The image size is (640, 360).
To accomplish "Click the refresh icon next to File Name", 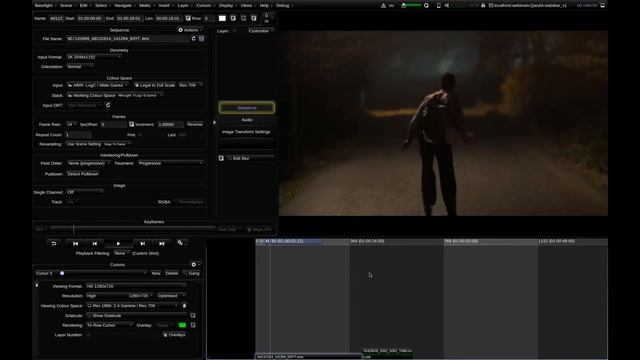I will point(193,38).
